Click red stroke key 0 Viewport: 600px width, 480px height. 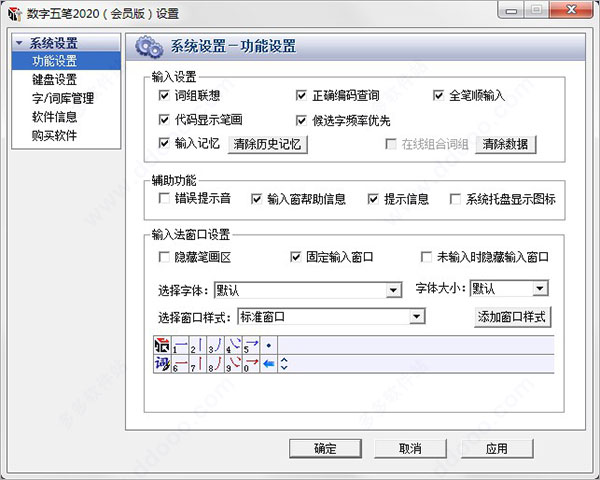coord(251,364)
